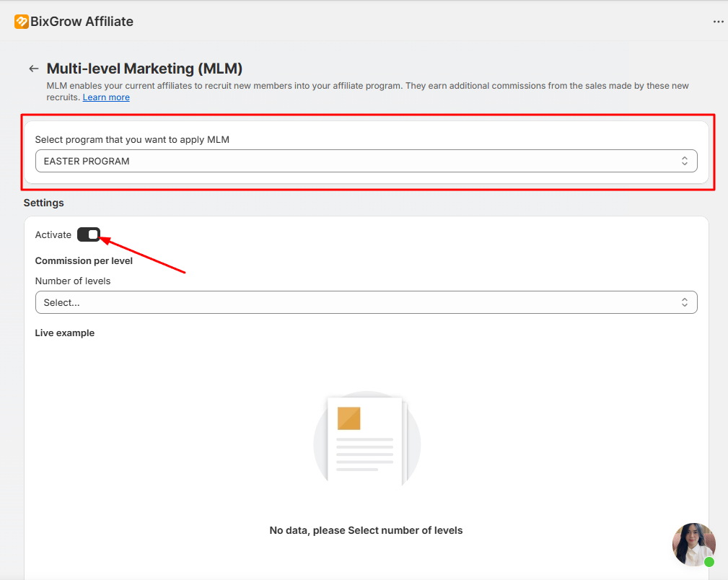This screenshot has height=580, width=728.
Task: Click the chevron in Number of levels field
Action: (x=684, y=302)
